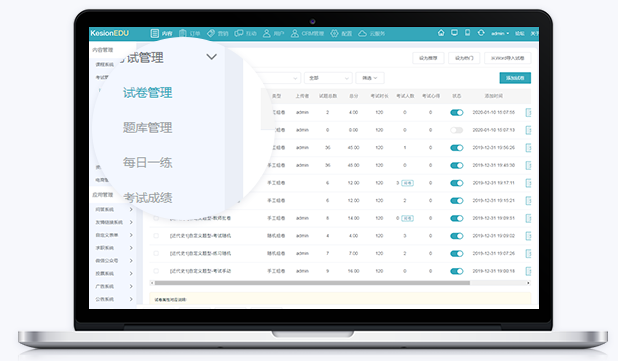Viewport: 618px width, 361px height.
Task: Open the 营销 tag icon in top bar
Action: [211, 33]
